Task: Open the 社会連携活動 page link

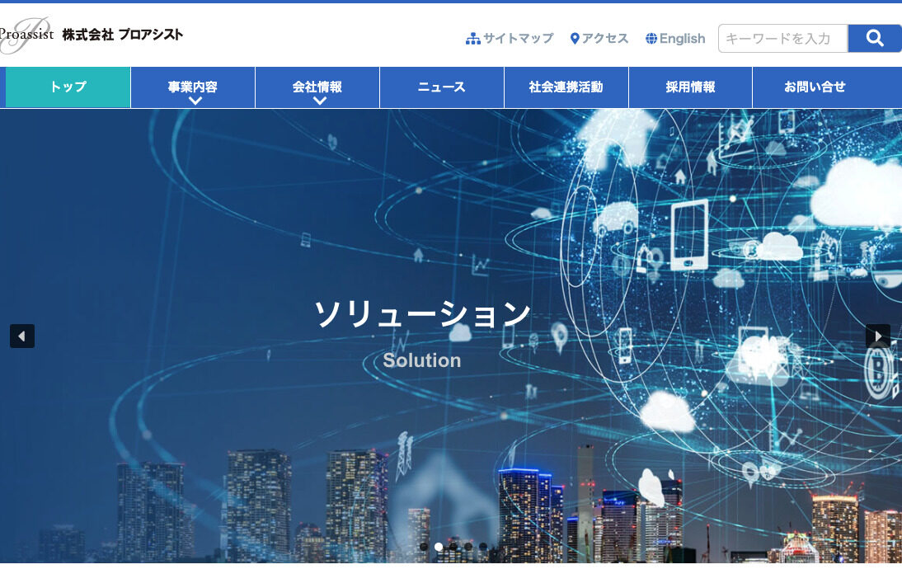Action: pos(566,87)
